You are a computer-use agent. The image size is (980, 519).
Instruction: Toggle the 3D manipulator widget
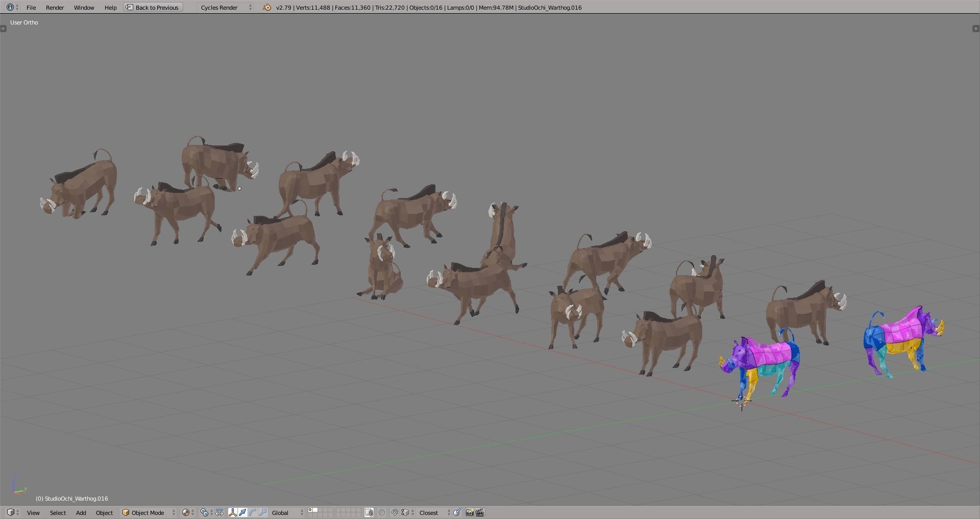coord(233,513)
